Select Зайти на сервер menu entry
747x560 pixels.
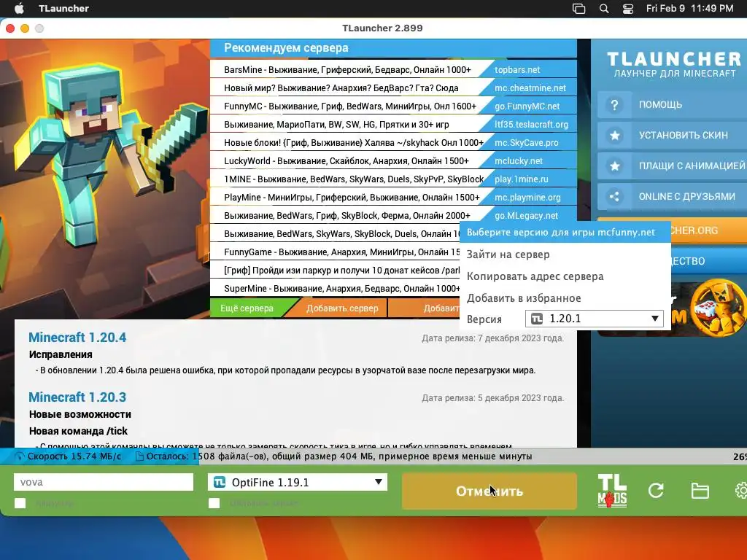565,254
